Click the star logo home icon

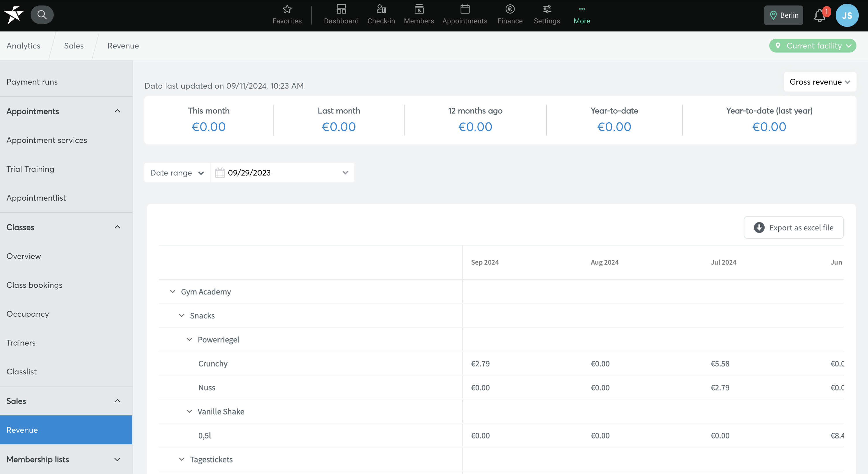[14, 15]
